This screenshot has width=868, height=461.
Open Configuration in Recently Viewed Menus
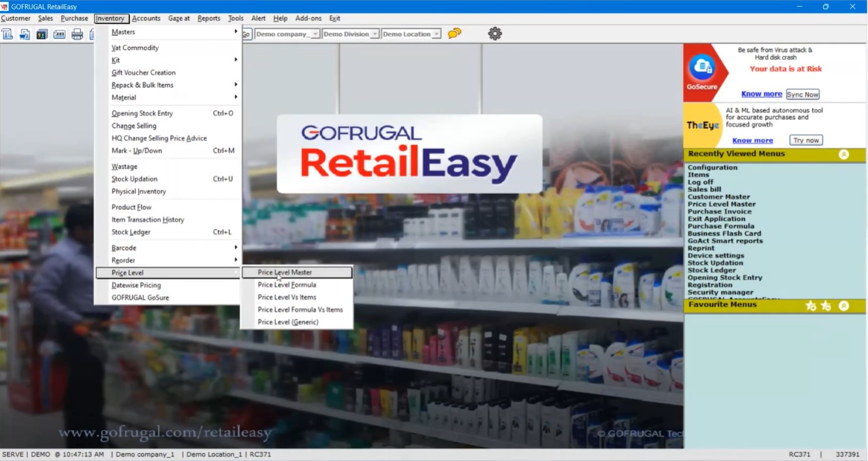[x=713, y=167]
